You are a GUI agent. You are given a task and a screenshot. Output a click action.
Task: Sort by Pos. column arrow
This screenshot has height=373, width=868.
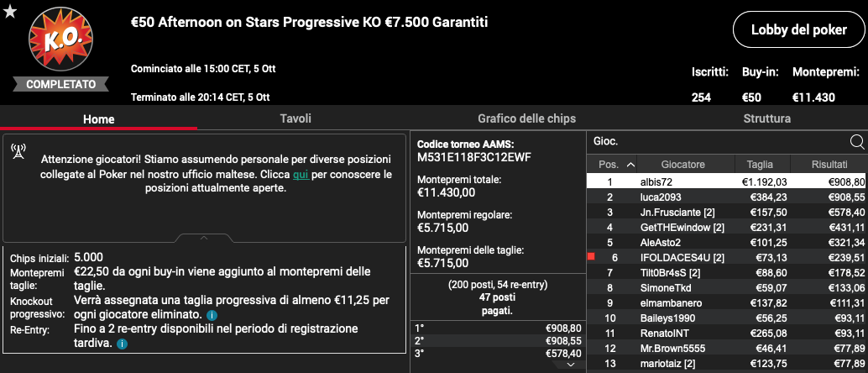point(630,165)
